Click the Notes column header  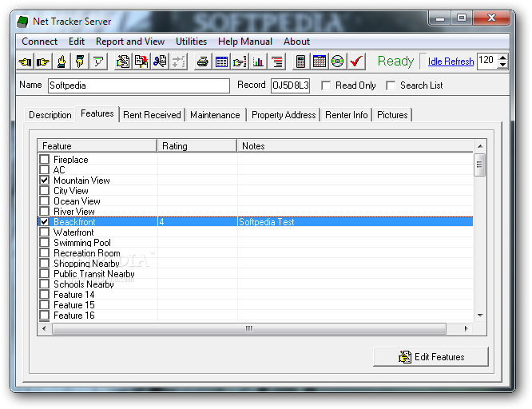click(355, 146)
